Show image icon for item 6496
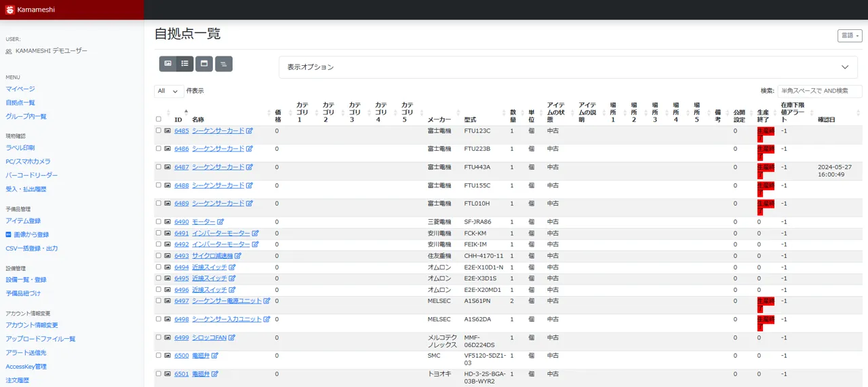Viewport: 868px width, 387px height. tap(167, 289)
